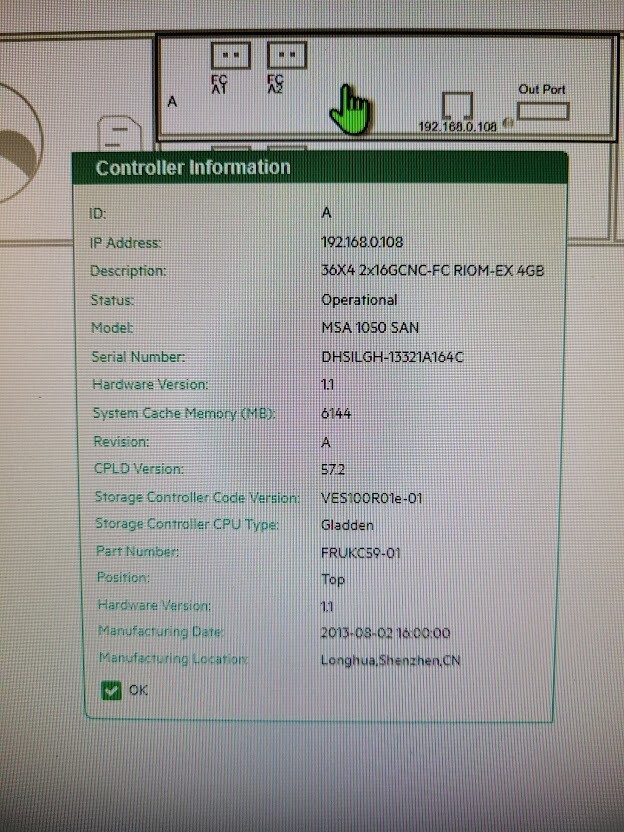Select the serial number DHSILGH-13321A164C
The width and height of the screenshot is (624, 832).
click(x=392, y=357)
